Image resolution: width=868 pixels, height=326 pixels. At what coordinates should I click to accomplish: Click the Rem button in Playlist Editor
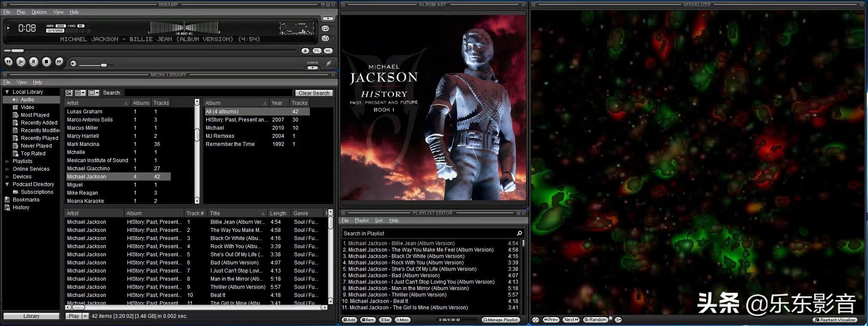368,320
